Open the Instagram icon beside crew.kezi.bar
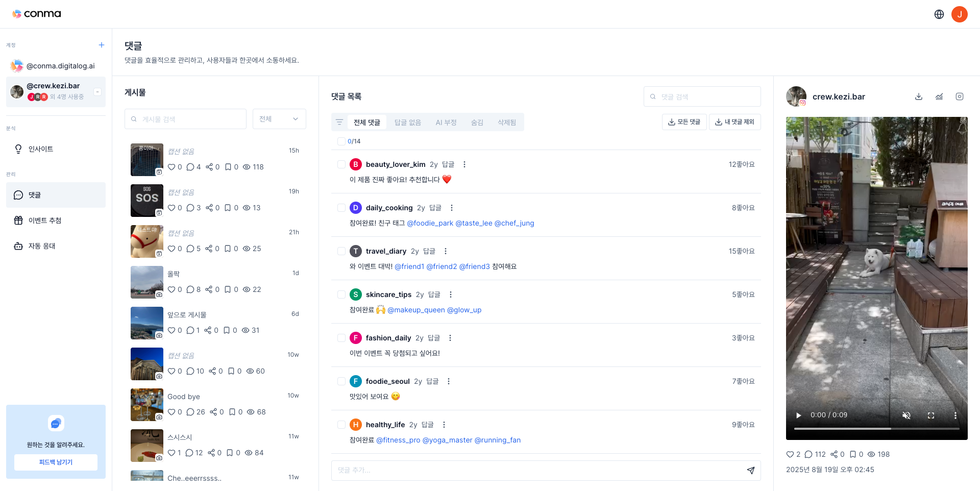Image resolution: width=980 pixels, height=491 pixels. coord(960,96)
